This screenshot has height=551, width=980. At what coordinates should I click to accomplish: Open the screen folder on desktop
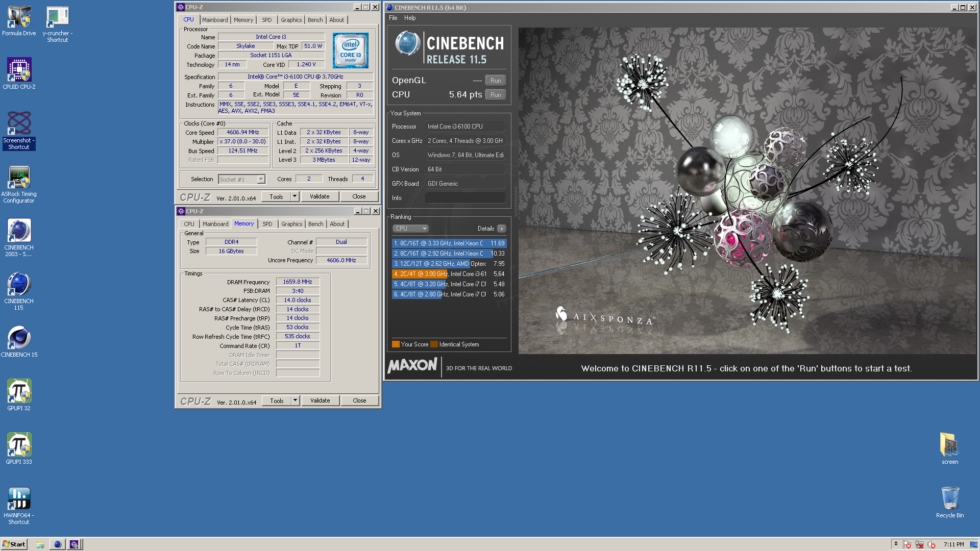pos(950,448)
